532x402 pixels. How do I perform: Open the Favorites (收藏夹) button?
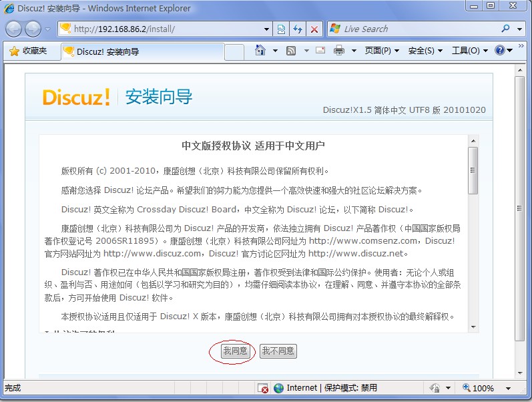point(28,51)
